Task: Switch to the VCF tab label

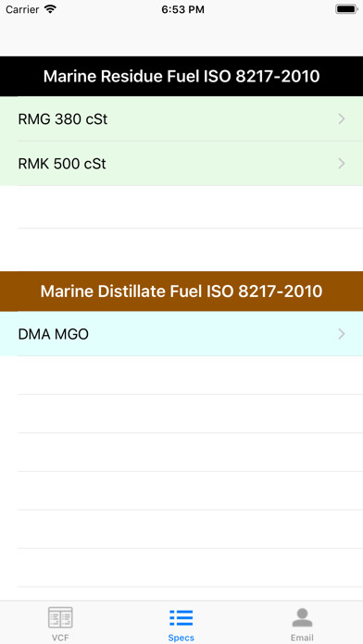Action: tap(60, 638)
